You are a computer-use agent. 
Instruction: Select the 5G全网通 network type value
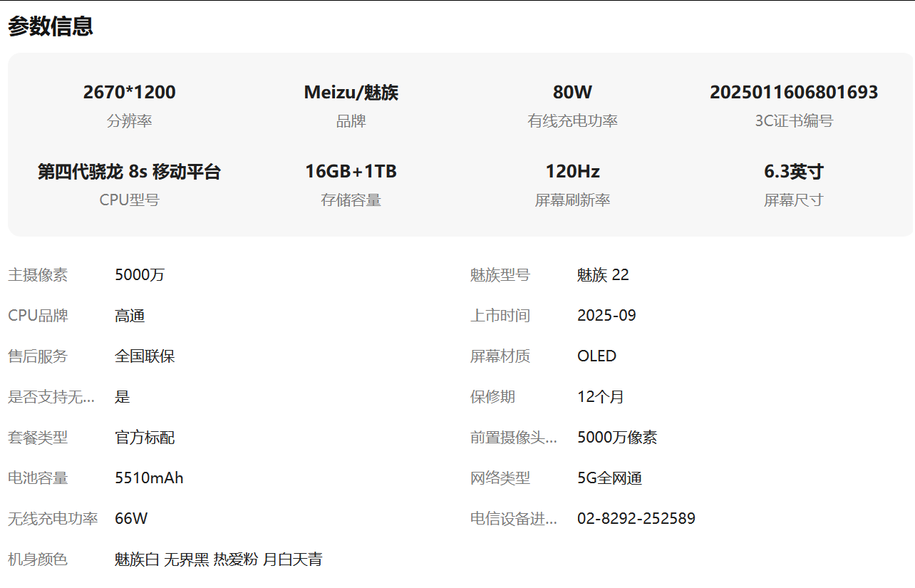pyautogui.click(x=609, y=478)
